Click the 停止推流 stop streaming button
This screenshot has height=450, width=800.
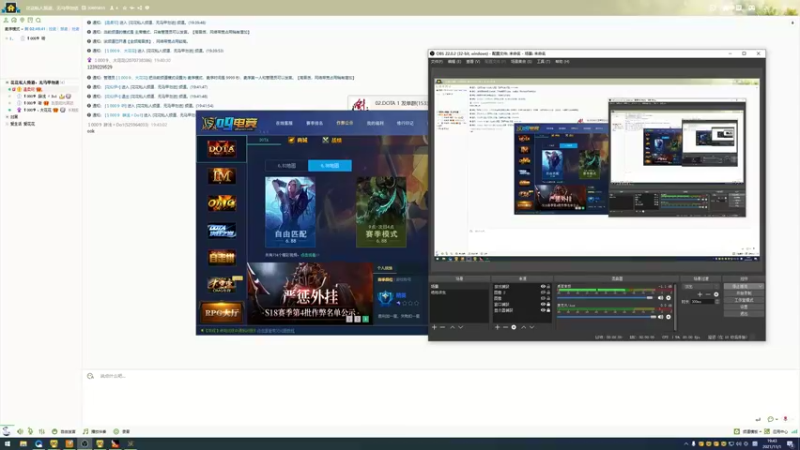click(743, 287)
